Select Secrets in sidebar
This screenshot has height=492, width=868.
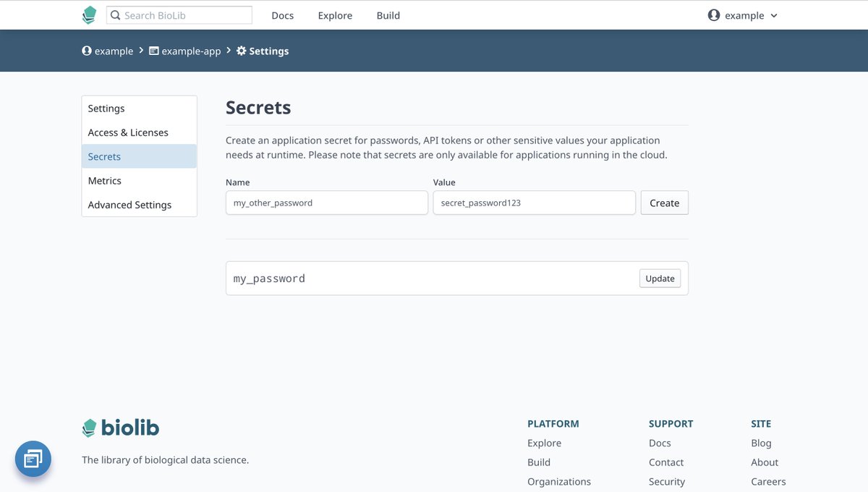coord(139,156)
